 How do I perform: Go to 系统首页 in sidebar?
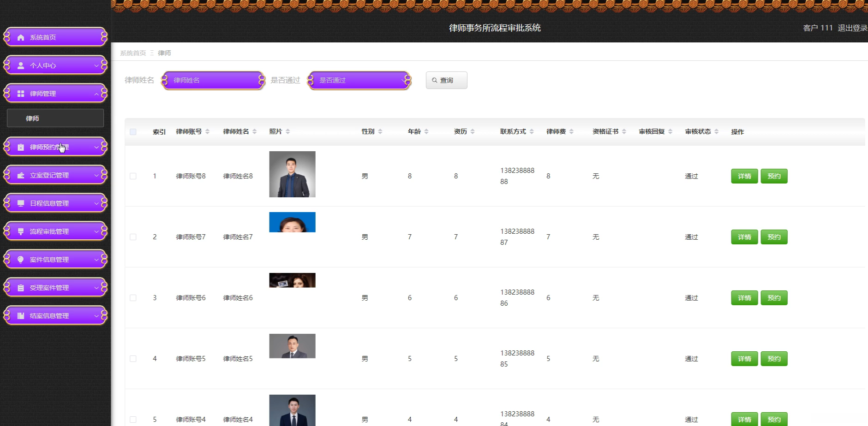tap(55, 37)
